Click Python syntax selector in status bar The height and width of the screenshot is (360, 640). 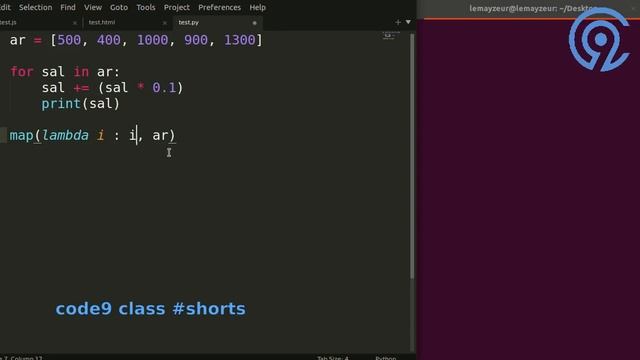pos(385,358)
